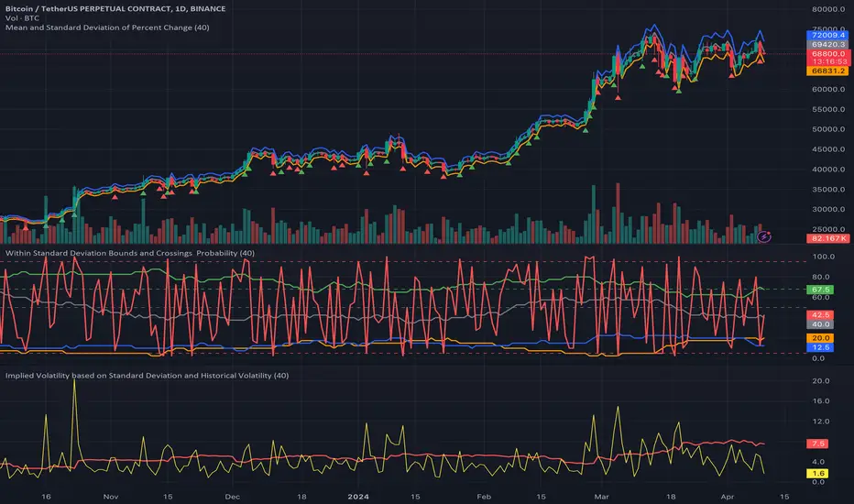This screenshot has width=854, height=504.
Task: Select Within Standard Deviation Bounds and Crossings Probability legend
Action: (x=129, y=253)
